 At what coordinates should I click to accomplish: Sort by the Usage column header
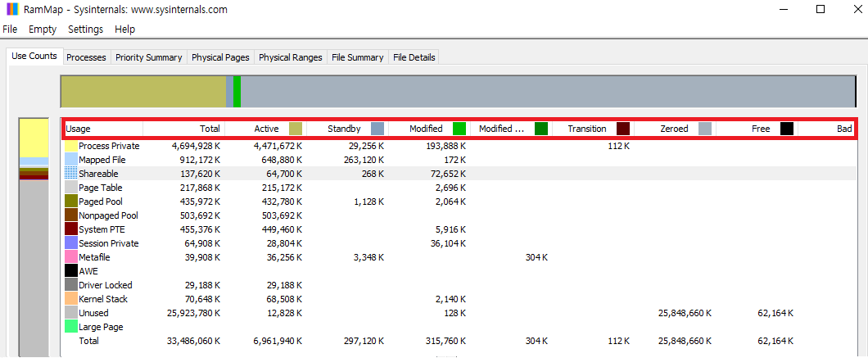point(103,129)
